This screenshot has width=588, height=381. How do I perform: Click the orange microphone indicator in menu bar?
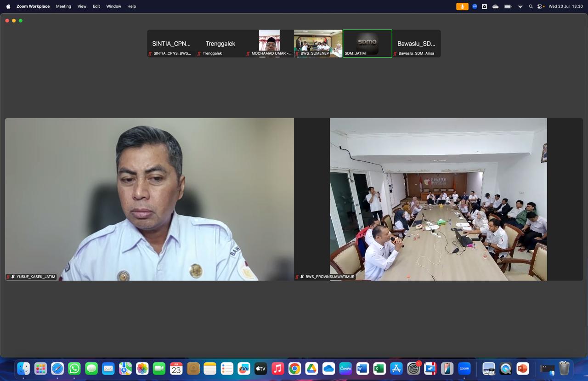pyautogui.click(x=462, y=6)
